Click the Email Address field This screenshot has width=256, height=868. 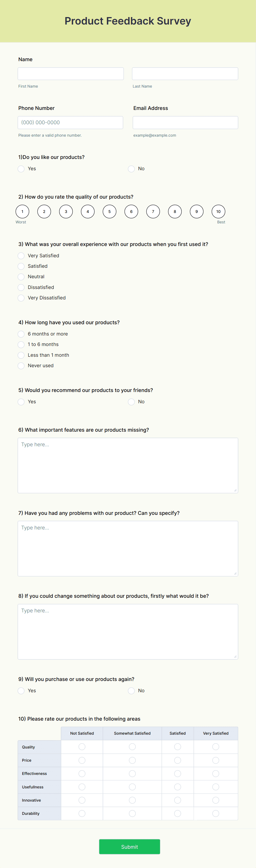click(185, 122)
